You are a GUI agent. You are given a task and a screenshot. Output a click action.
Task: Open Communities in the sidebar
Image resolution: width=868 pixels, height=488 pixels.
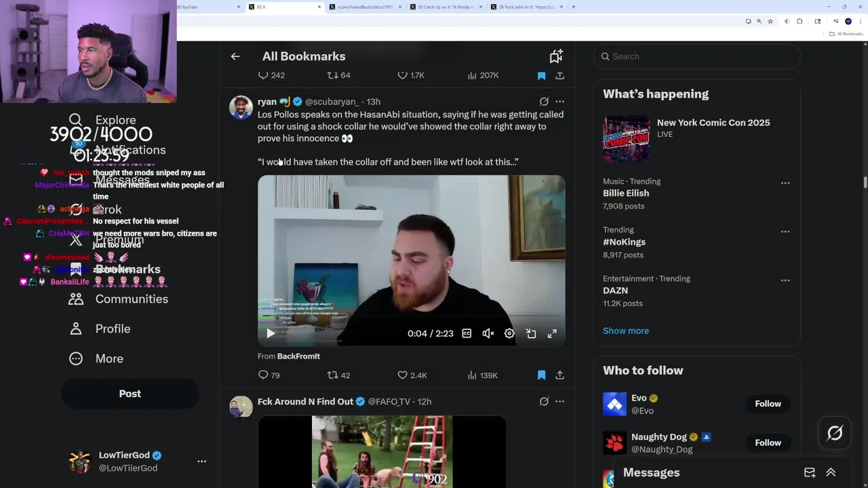(119, 299)
